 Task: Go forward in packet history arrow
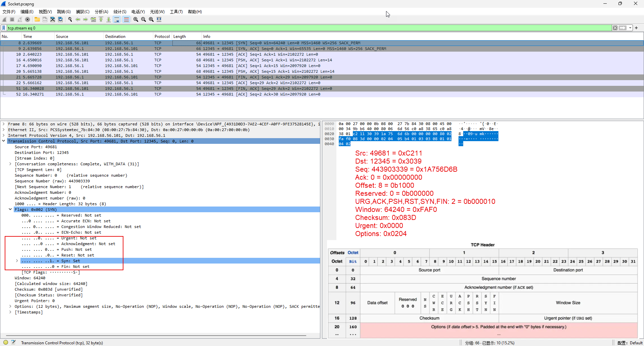click(x=86, y=19)
